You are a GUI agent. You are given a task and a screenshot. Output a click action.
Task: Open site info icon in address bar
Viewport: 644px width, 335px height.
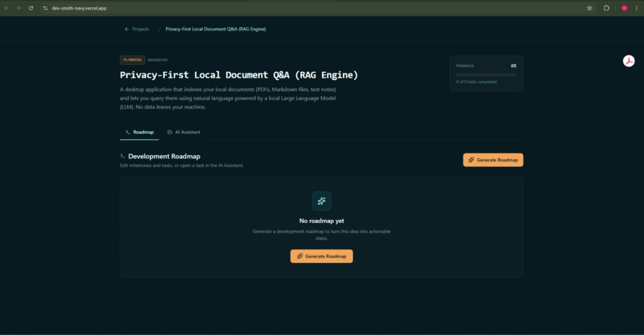46,8
